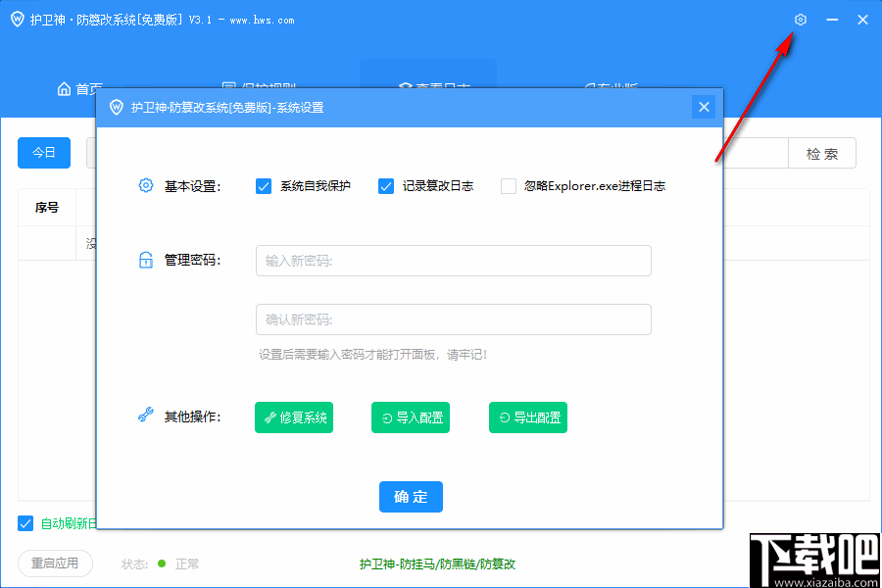The image size is (882, 588).
Task: Disable 记录篡改日志 option
Action: pos(386,185)
